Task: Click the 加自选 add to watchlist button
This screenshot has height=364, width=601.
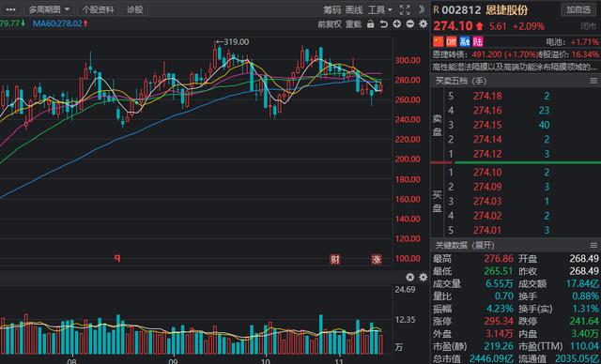Action: [578, 9]
